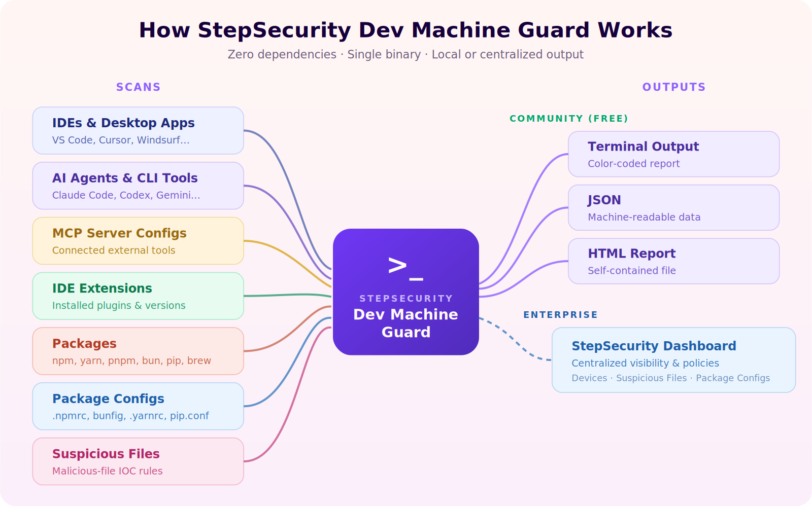Click the JSON output card

673,208
